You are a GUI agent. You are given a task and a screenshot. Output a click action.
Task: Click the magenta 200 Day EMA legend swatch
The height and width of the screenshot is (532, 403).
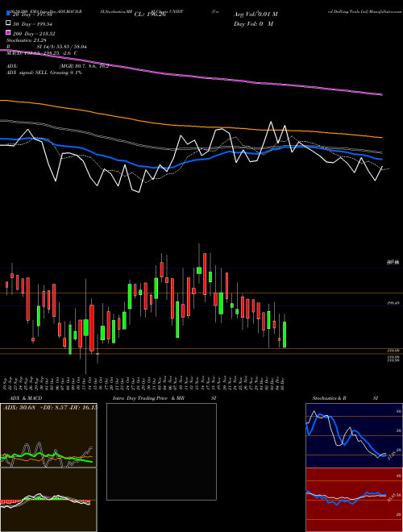[8, 33]
